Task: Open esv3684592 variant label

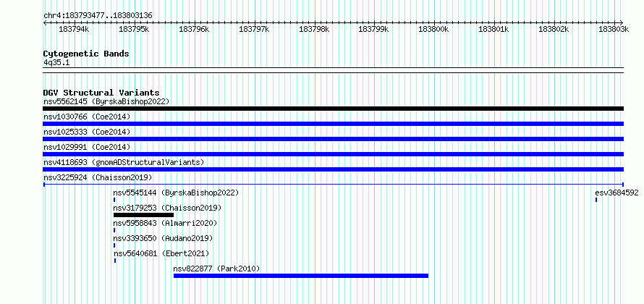Action: pyautogui.click(x=617, y=193)
